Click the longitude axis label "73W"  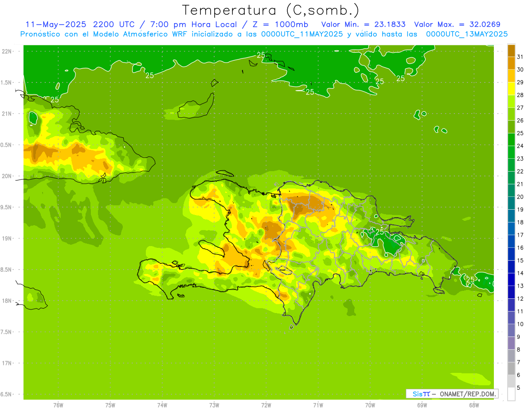pyautogui.click(x=214, y=405)
